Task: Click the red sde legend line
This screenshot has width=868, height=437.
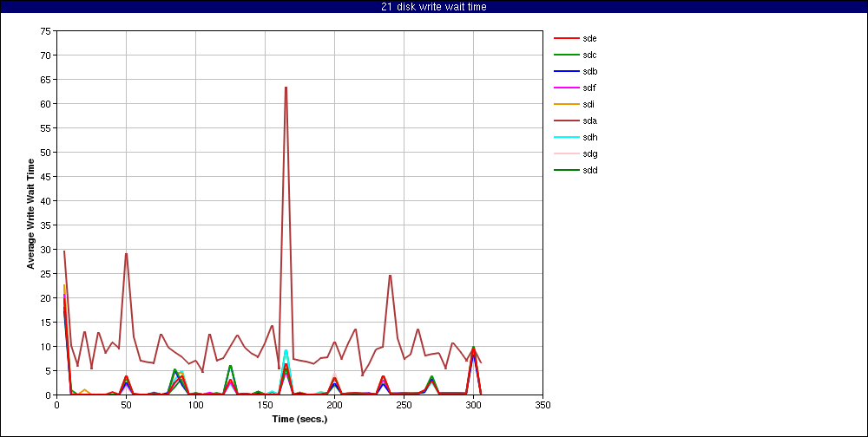Action: pos(566,38)
